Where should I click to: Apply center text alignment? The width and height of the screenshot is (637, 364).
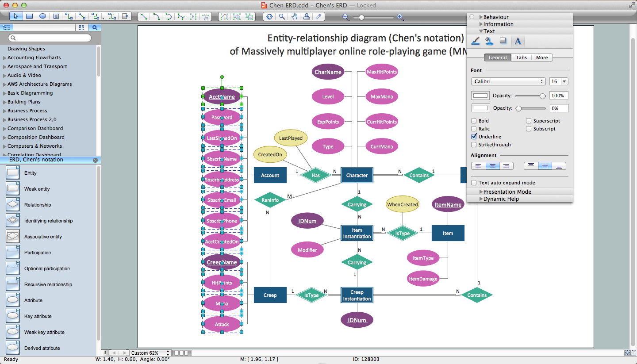tap(492, 166)
